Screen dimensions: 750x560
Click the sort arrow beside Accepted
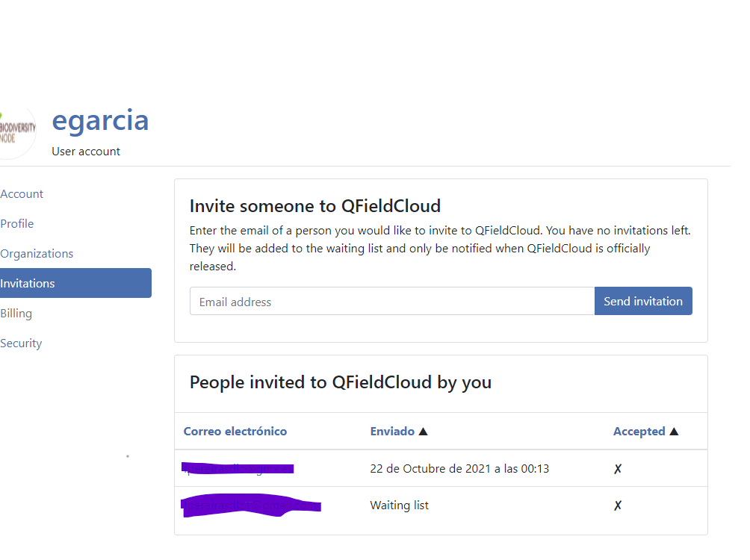click(x=674, y=432)
